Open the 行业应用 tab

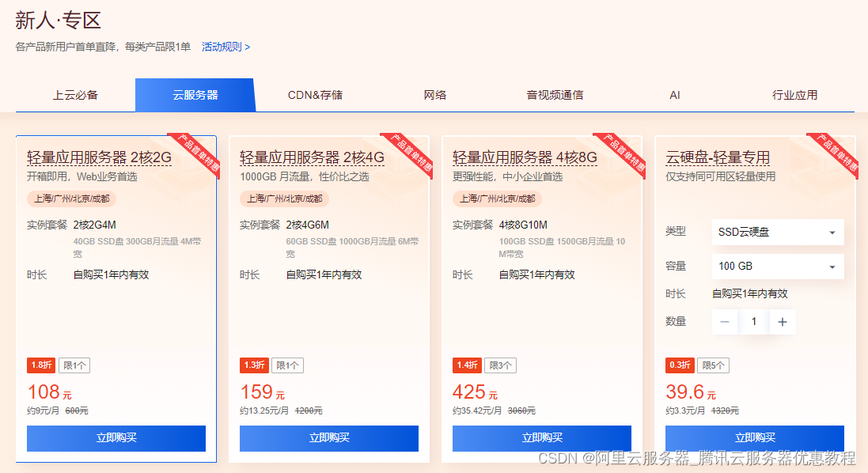click(x=794, y=95)
